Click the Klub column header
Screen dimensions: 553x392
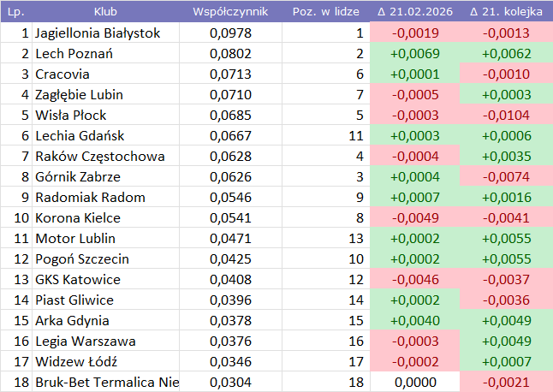coord(106,12)
